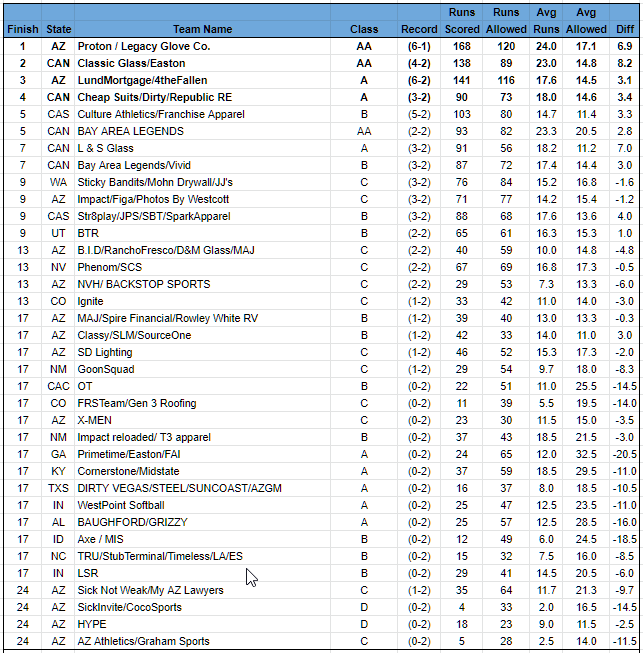Select 'Cornerstone/Midstate' team cell

pyautogui.click(x=202, y=471)
